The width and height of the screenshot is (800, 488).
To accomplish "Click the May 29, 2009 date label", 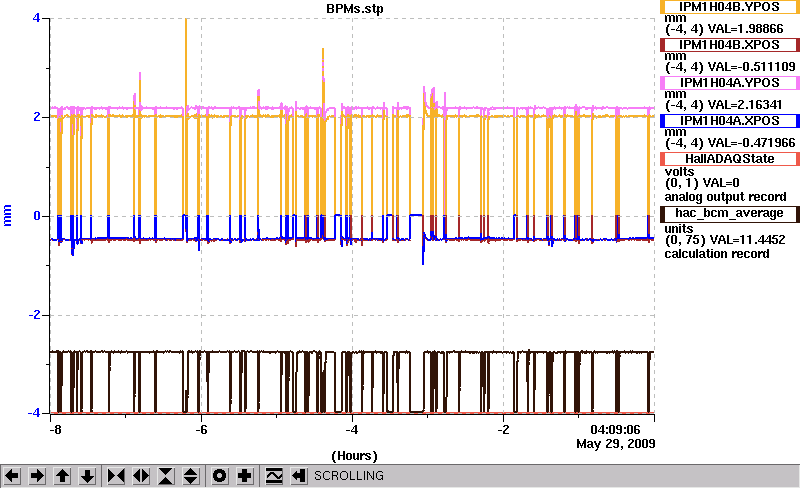I will pos(616,444).
